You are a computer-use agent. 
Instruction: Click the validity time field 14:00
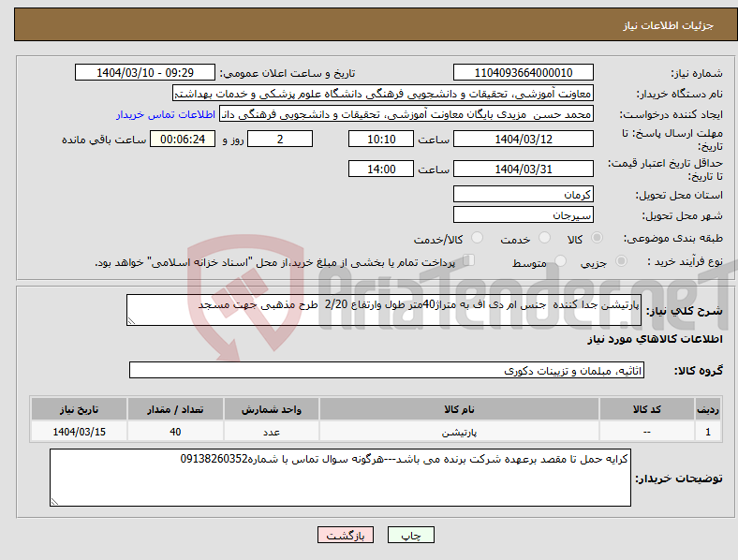coord(381,169)
